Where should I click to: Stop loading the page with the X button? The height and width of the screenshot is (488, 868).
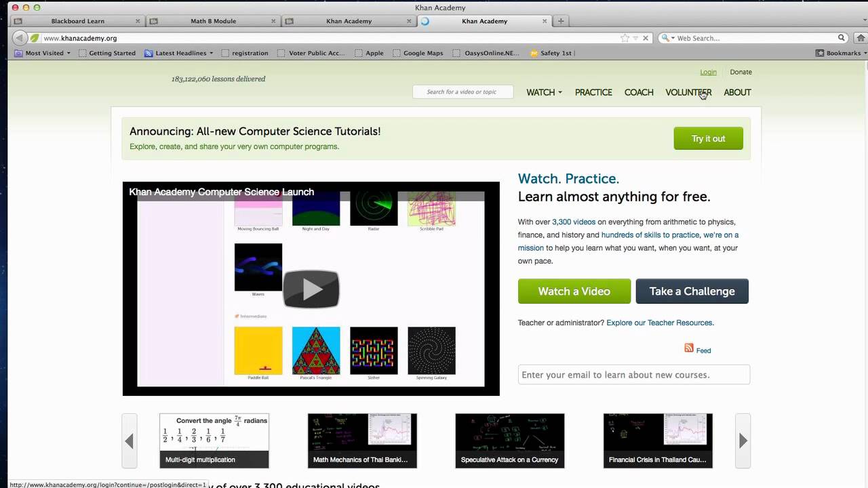pyautogui.click(x=646, y=38)
